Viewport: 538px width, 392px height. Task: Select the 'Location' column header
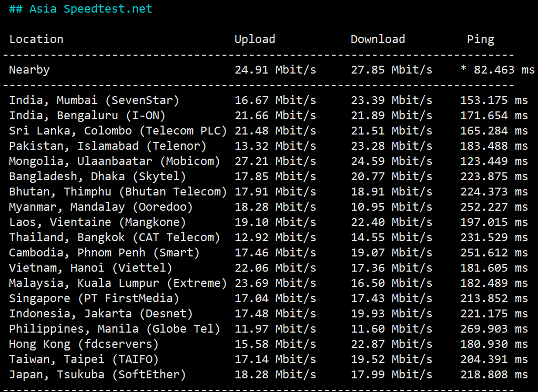(36, 39)
